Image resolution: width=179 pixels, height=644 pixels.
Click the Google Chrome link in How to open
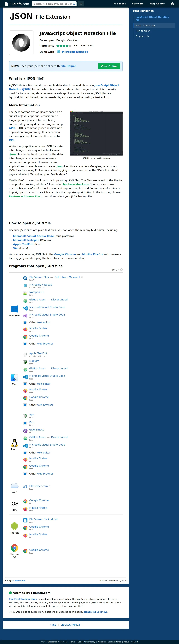65,254
